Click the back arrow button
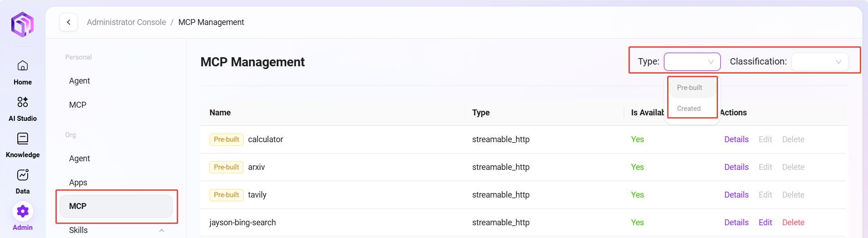Viewport: 868px width, 238px height. tap(69, 22)
